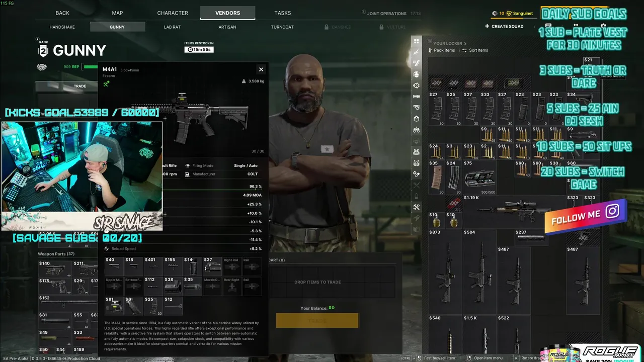This screenshot has height=362, width=644.
Task: Click the Instagram icon on Follow Me banner
Action: tap(612, 211)
